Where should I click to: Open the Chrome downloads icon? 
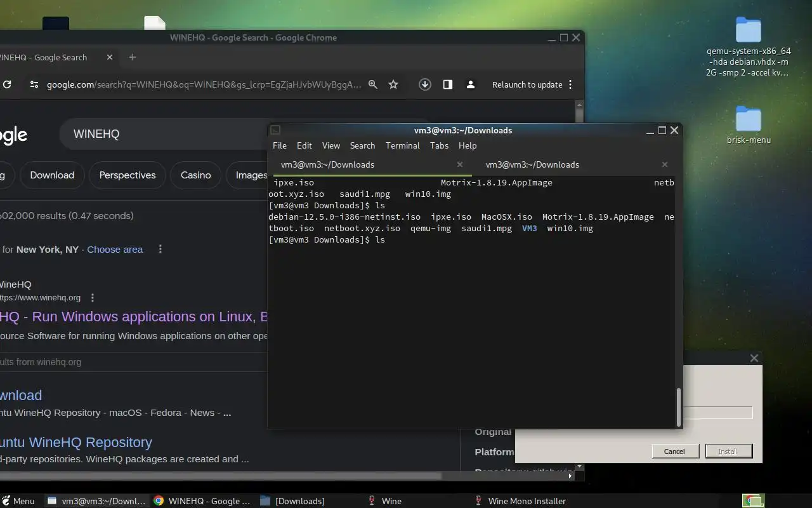pos(425,84)
